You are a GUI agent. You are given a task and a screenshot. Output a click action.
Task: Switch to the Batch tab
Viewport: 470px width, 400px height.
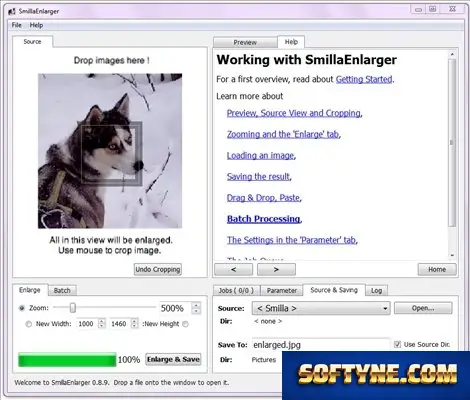pyautogui.click(x=62, y=290)
